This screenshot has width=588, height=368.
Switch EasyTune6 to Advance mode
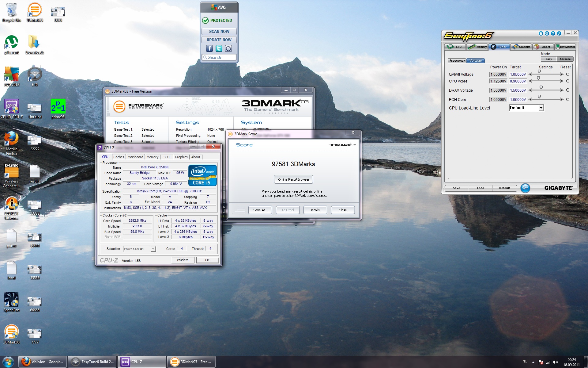click(x=565, y=59)
